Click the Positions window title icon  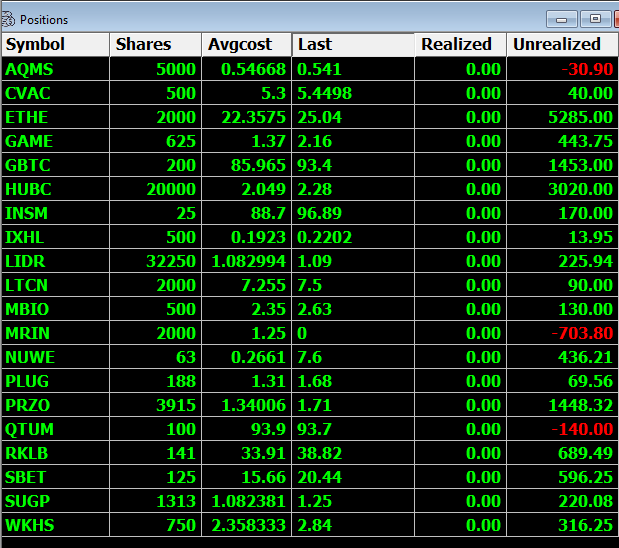click(x=8, y=19)
